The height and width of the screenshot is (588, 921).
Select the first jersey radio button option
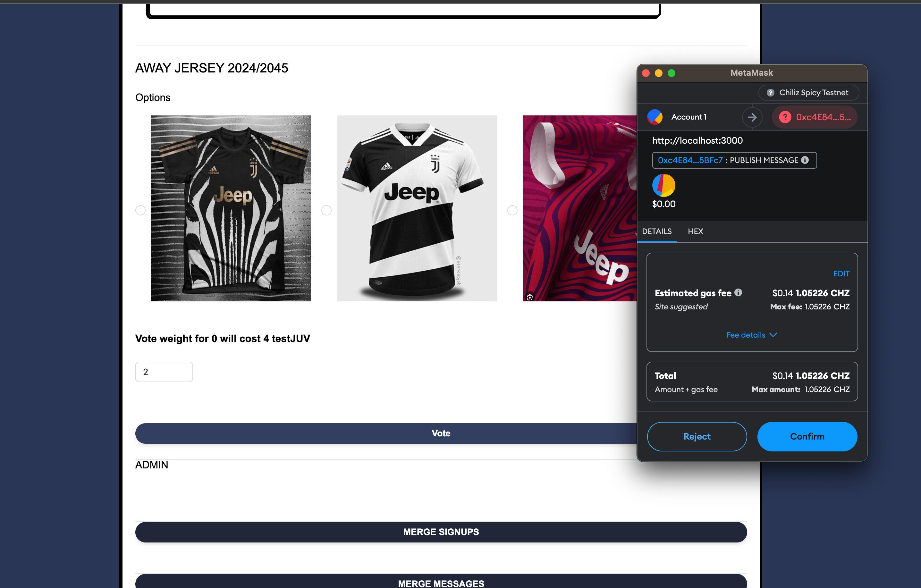[139, 208]
